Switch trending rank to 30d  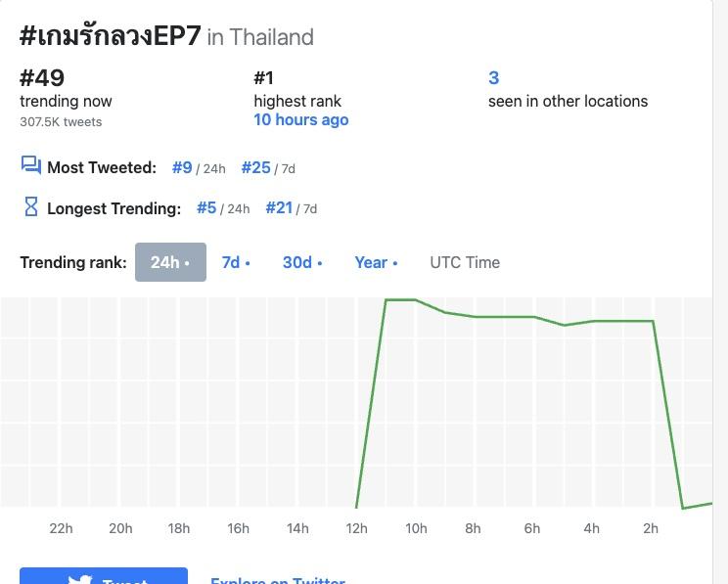[302, 262]
